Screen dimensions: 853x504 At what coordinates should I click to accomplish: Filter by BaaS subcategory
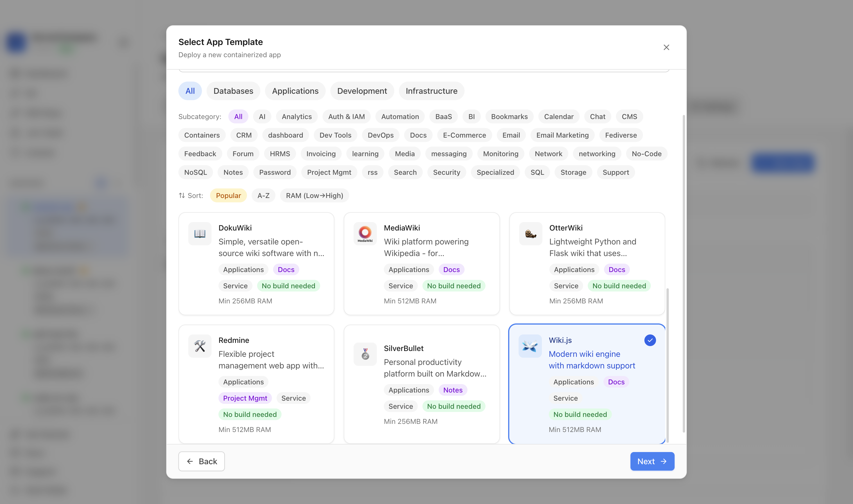443,116
